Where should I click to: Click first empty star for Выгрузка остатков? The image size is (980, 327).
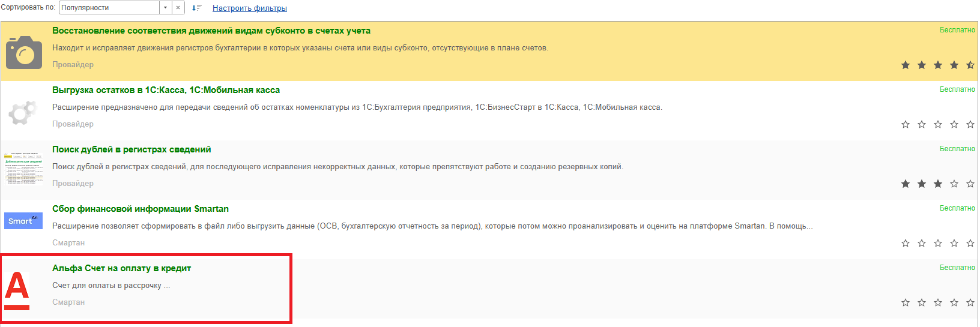(906, 124)
